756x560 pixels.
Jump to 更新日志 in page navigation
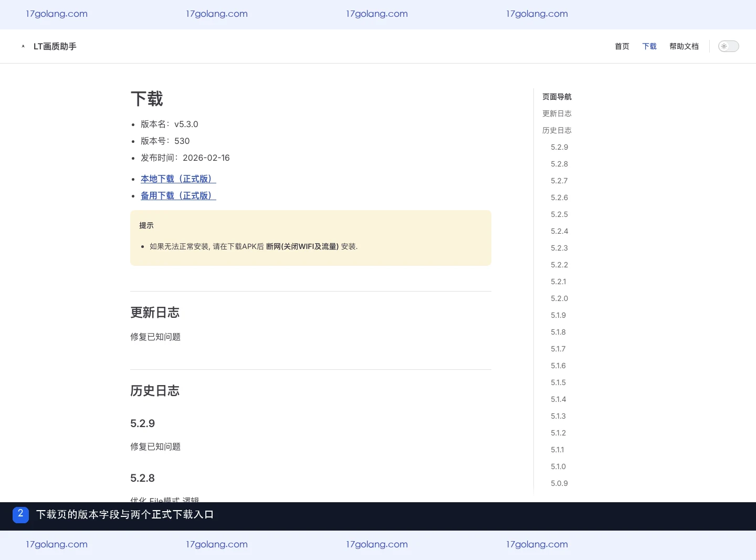[557, 113]
